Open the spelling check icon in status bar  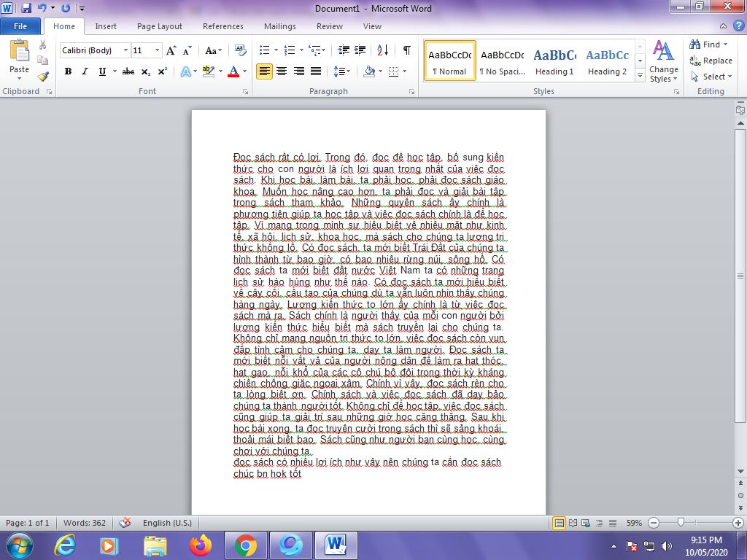[125, 523]
